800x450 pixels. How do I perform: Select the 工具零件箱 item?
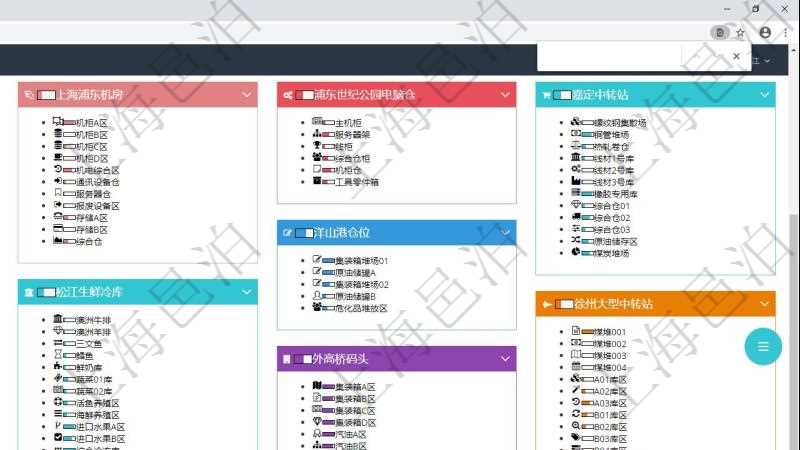pos(356,182)
